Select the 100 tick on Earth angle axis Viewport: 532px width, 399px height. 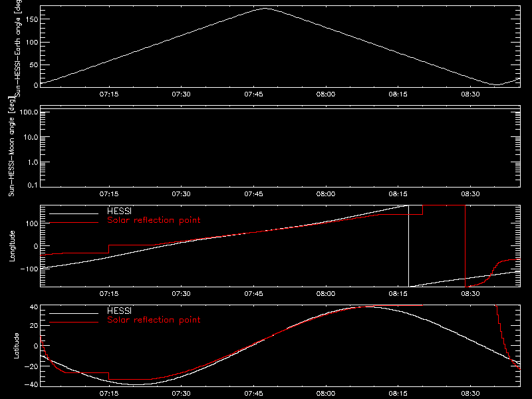click(x=32, y=43)
